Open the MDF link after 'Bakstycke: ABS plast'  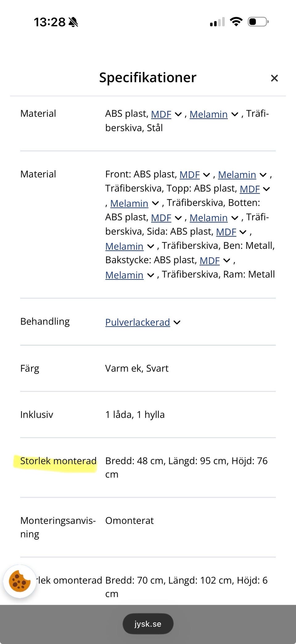pos(210,261)
